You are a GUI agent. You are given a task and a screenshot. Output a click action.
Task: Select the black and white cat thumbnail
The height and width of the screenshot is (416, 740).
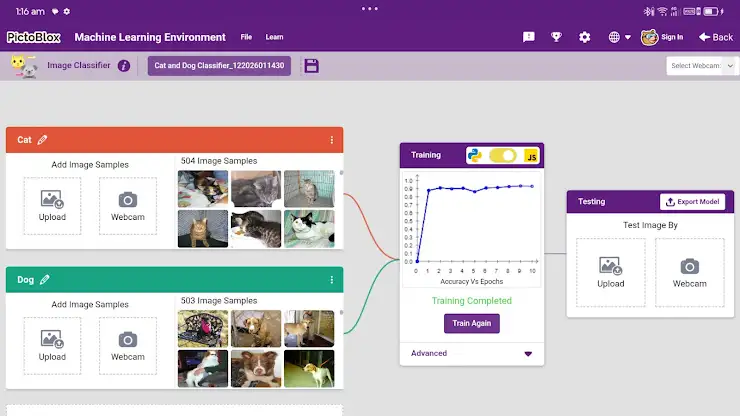[x=309, y=229]
